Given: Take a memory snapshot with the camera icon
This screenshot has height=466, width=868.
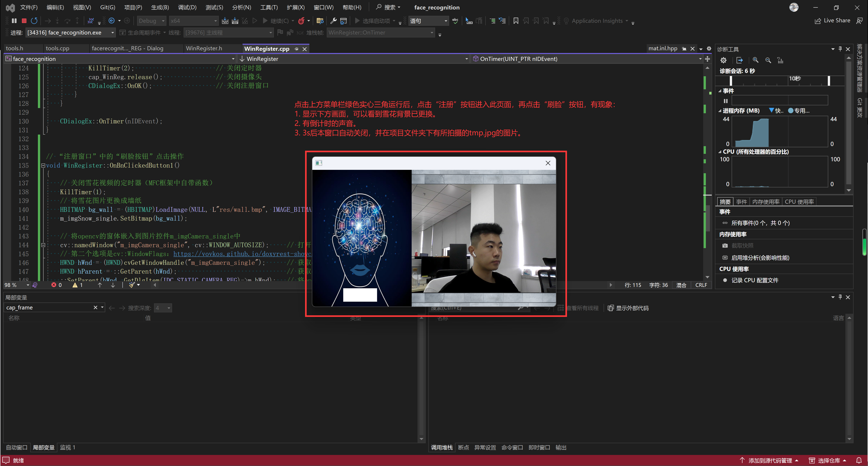Looking at the screenshot, I should (x=725, y=246).
